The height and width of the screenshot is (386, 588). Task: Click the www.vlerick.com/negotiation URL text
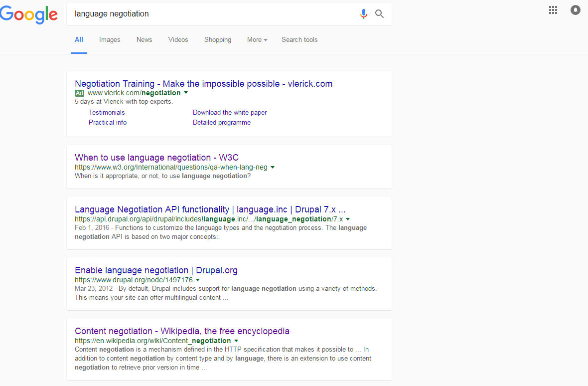pos(134,93)
